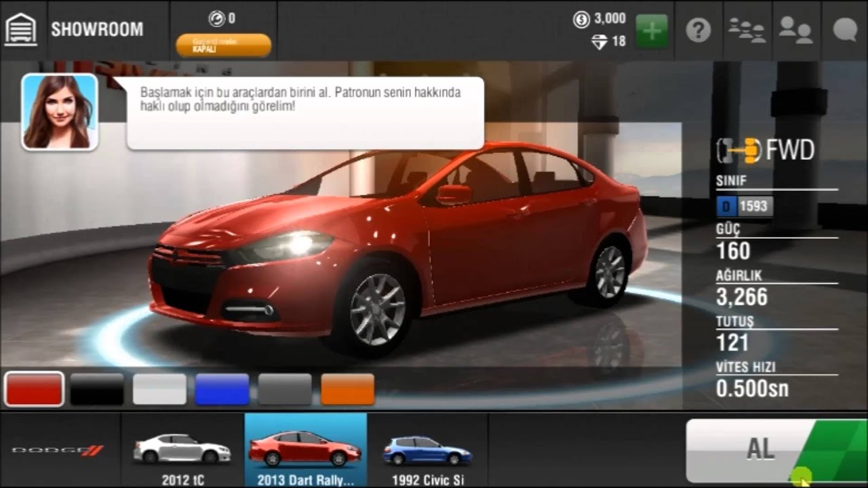Select the black paint color

97,389
